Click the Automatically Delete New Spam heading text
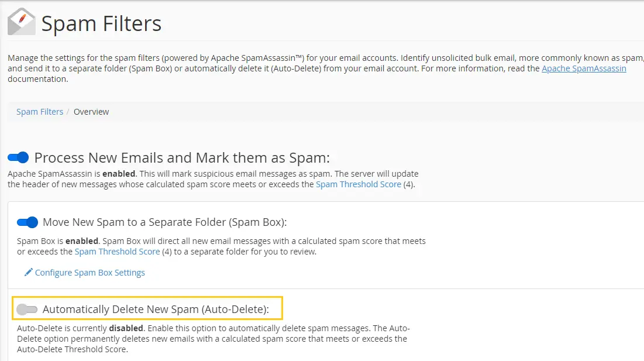The width and height of the screenshot is (644, 361). 156,310
